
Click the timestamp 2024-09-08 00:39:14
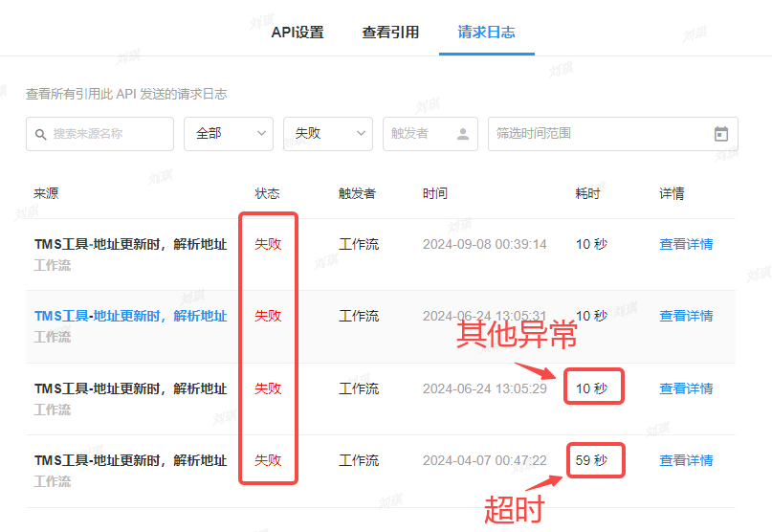[484, 244]
